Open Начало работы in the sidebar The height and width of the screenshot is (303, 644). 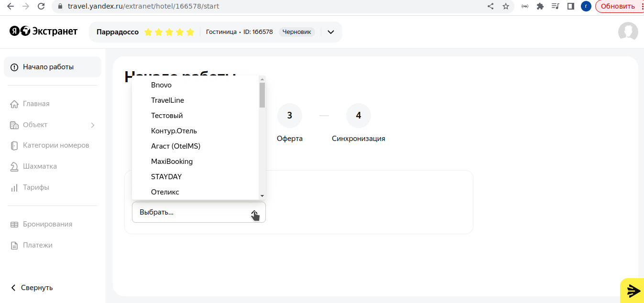tap(53, 67)
